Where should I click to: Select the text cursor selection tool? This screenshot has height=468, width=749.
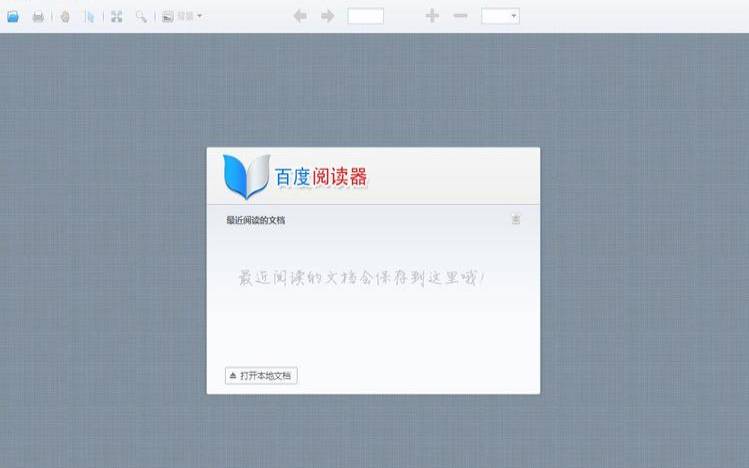(89, 17)
